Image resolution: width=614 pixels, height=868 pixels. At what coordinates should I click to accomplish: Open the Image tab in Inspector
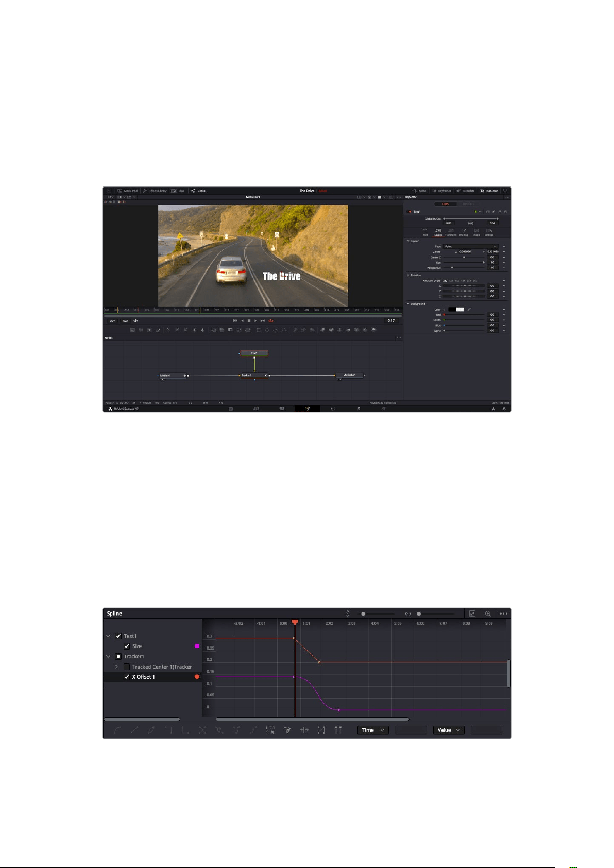click(476, 232)
